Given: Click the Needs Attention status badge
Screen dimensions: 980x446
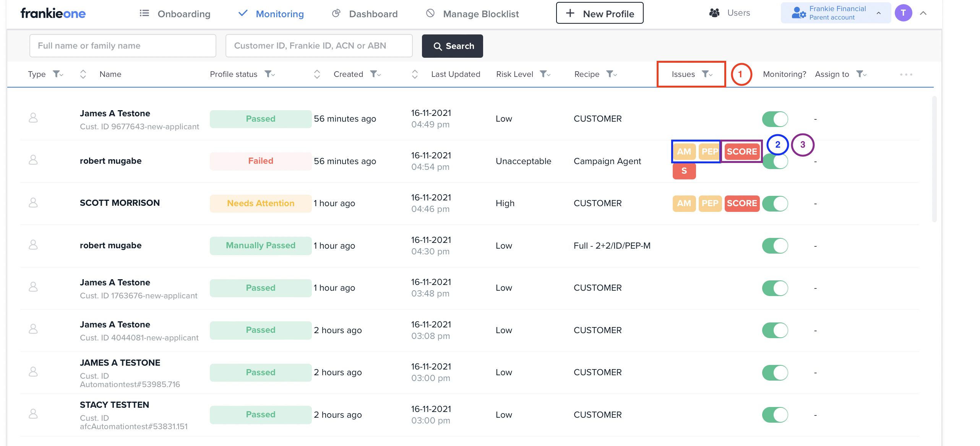Looking at the screenshot, I should click(261, 203).
